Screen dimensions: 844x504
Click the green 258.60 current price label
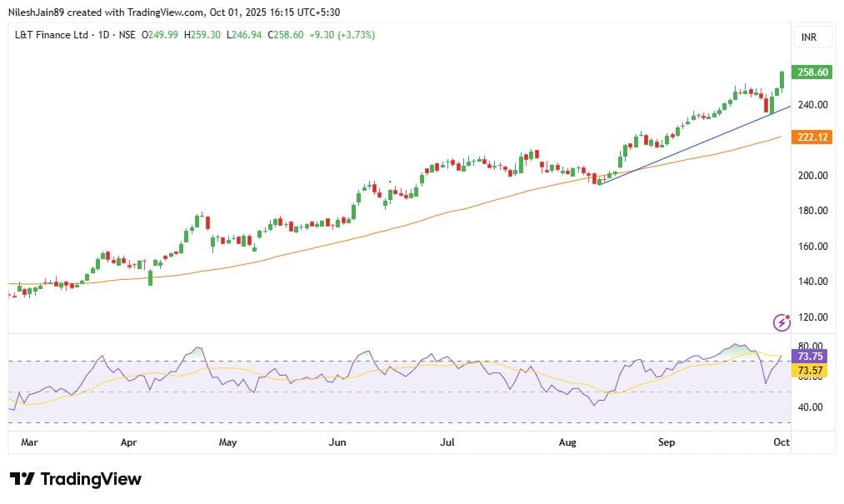[x=812, y=72]
